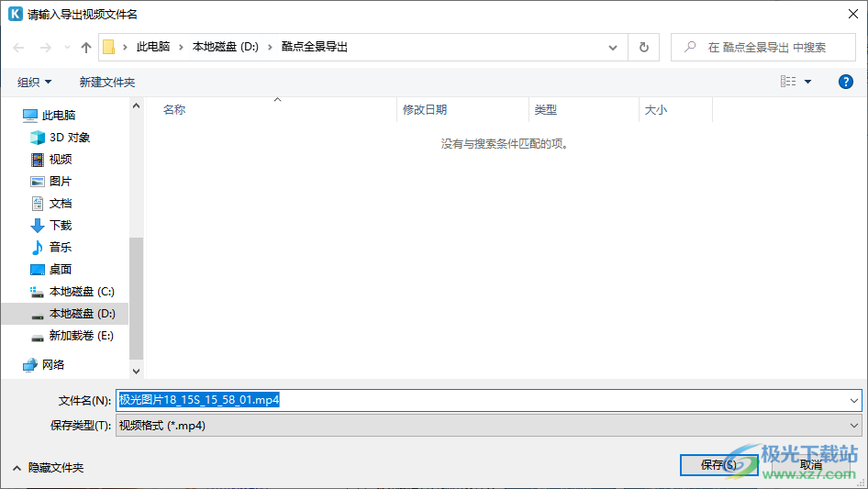
Task: Click 隐藏文件夹 toggle
Action: click(48, 468)
